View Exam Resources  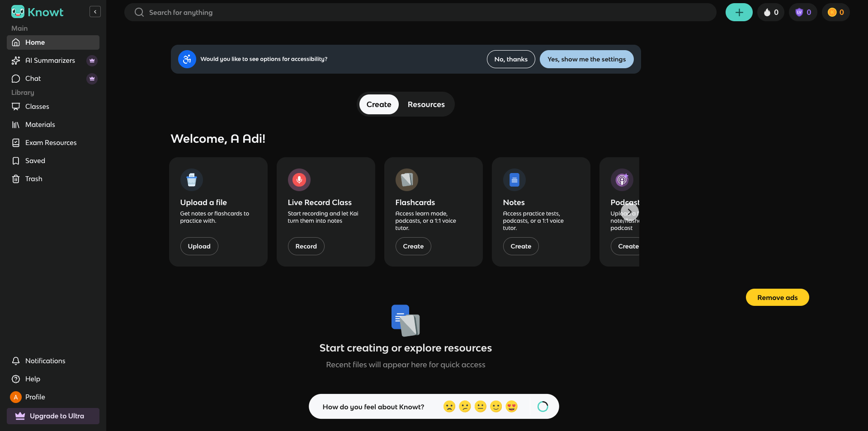click(x=50, y=142)
